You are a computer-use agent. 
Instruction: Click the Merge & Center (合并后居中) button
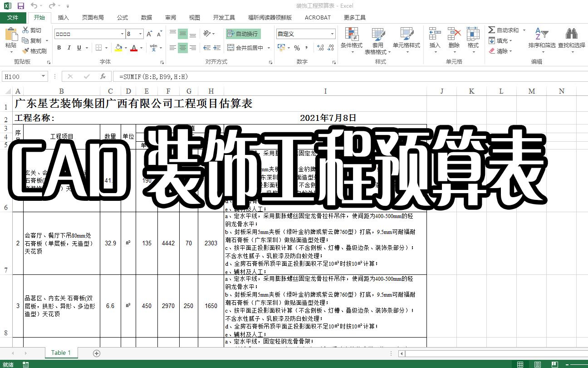coord(245,48)
